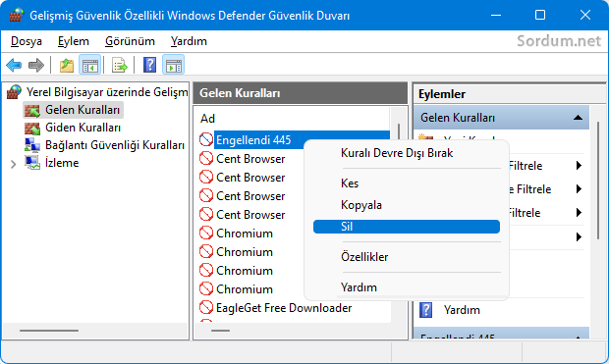609x364 pixels.
Task: Click the Export List toolbar icon
Action: click(120, 65)
